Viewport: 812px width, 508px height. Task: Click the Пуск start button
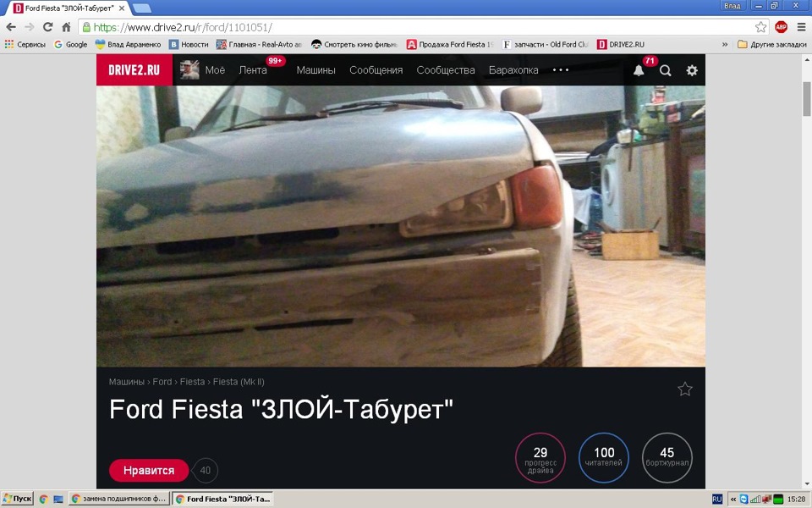17,500
